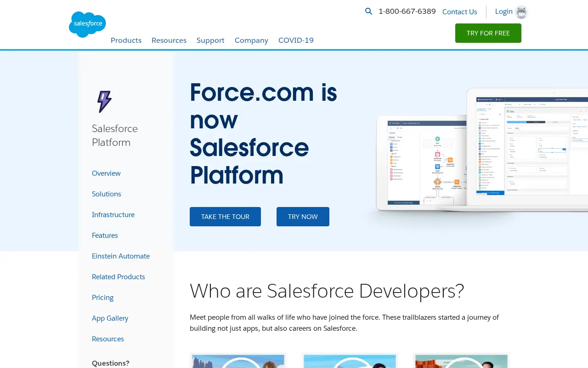Viewport: 588px width, 368px height.
Task: Click the 'Force.com is now Salesforce Platform' headline
Action: (x=264, y=133)
